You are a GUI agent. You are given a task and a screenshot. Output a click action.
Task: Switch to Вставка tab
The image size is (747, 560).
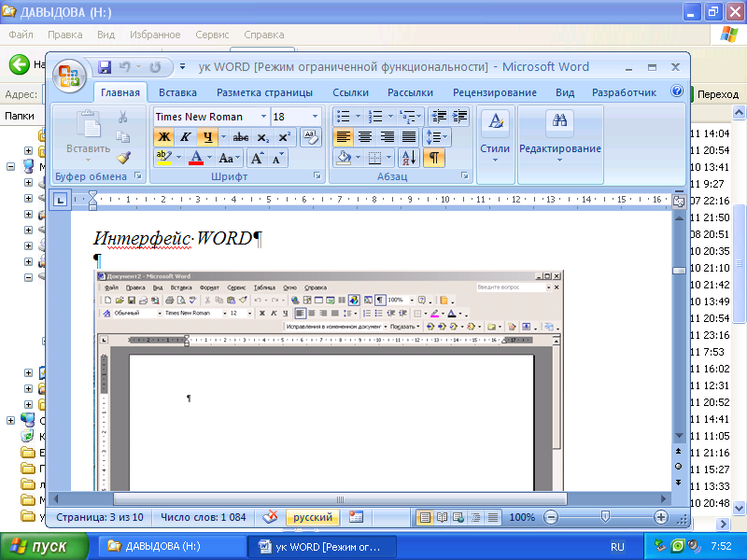177,92
